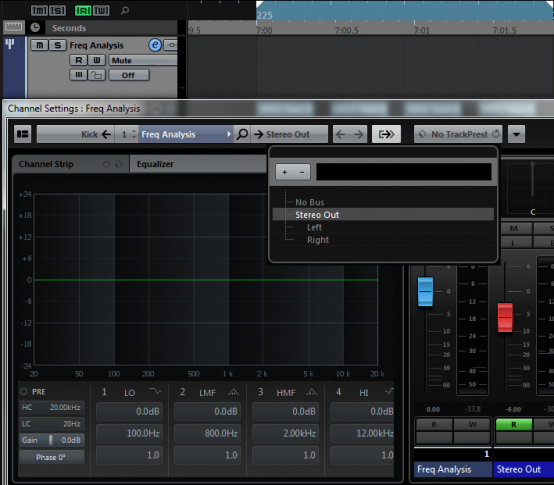
Task: Click the track type icon on the Freq Analysis track
Action: [x=10, y=44]
